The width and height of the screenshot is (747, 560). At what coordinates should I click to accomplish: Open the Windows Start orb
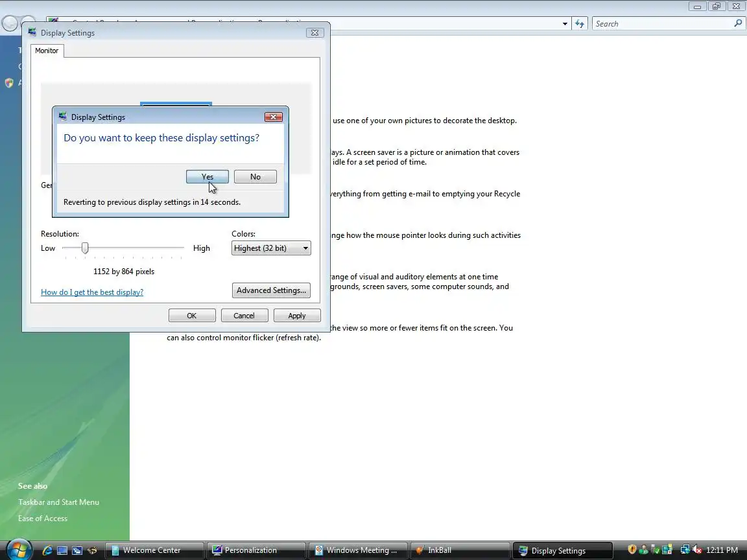(19, 550)
